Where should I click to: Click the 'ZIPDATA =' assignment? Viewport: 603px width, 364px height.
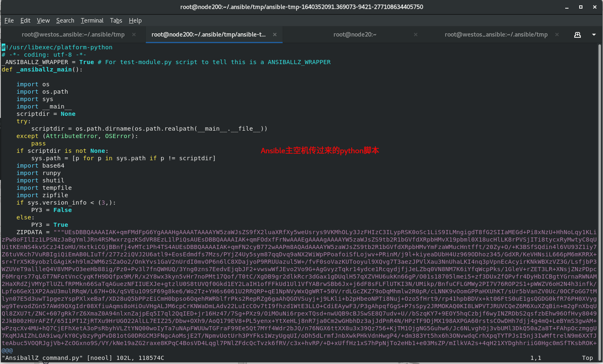33,232
